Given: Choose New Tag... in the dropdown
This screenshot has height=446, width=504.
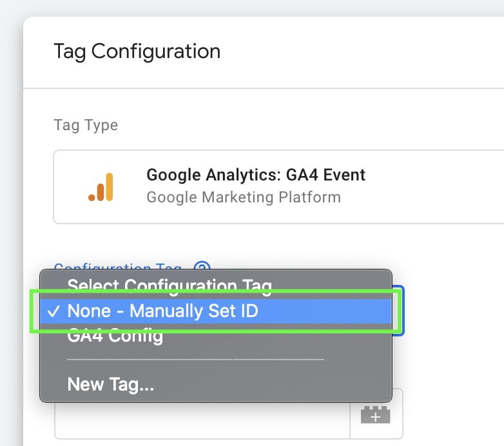Looking at the screenshot, I should [x=110, y=385].
